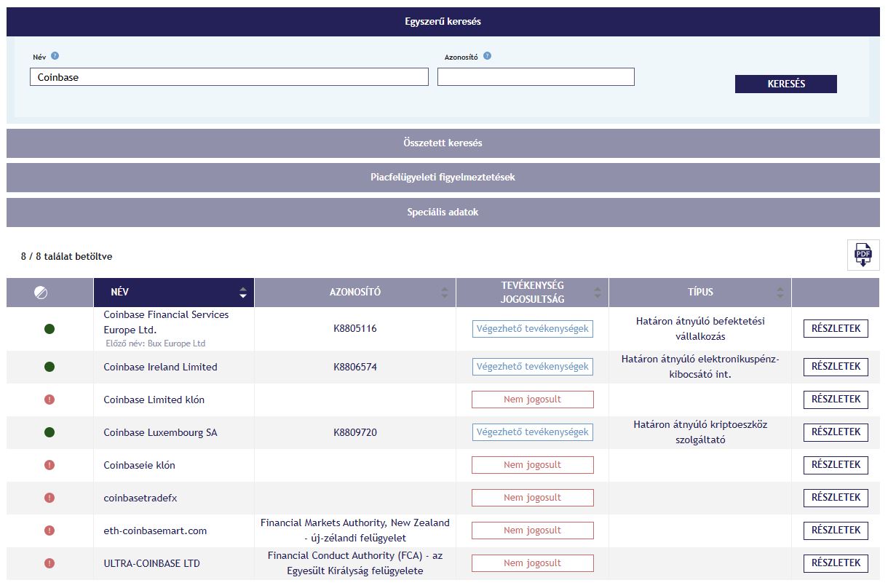Click warning icon for ULTRA-COINBASE LTD
The height and width of the screenshot is (588, 888).
point(49,563)
